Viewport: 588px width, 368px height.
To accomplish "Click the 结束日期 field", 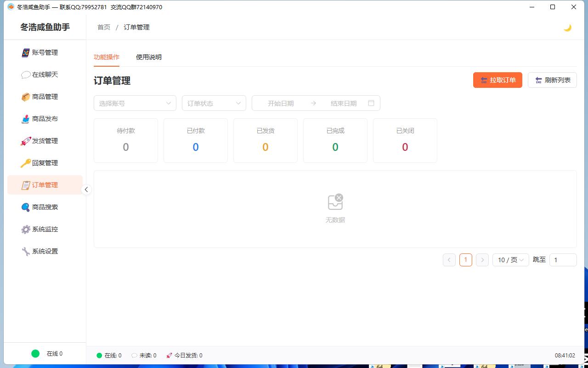I will point(344,103).
